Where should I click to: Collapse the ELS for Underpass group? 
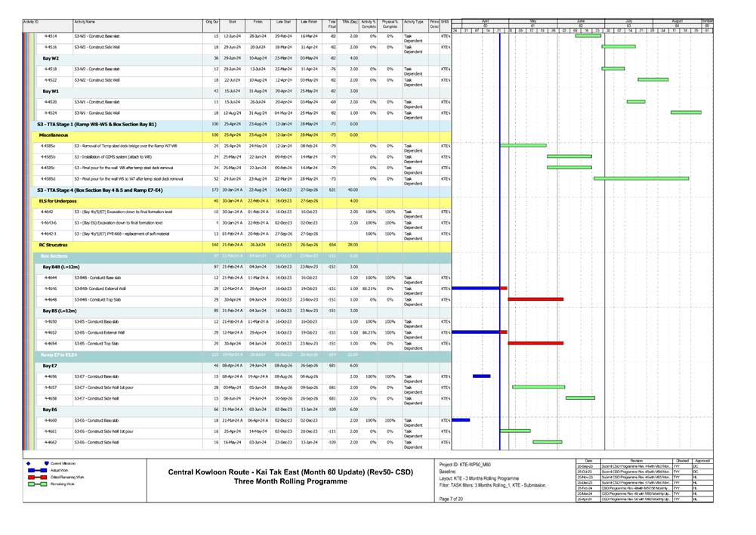55,200
